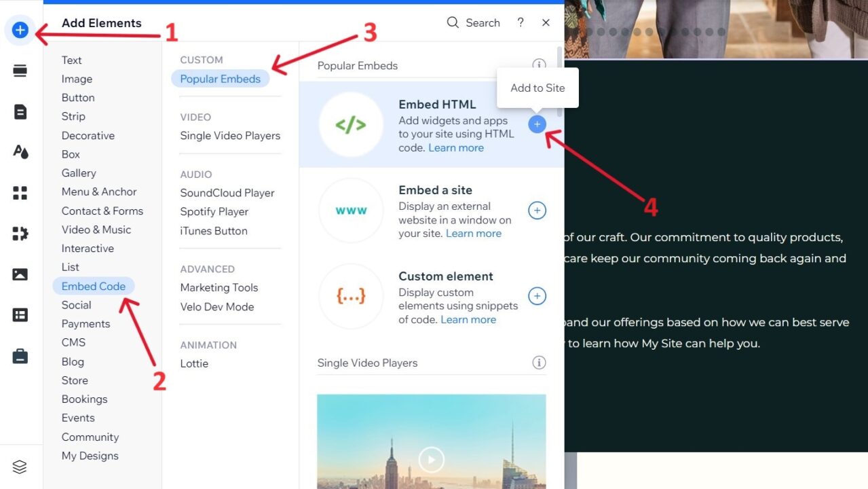The height and width of the screenshot is (489, 868).
Task: Add Embed a site with its plus button
Action: click(x=537, y=211)
